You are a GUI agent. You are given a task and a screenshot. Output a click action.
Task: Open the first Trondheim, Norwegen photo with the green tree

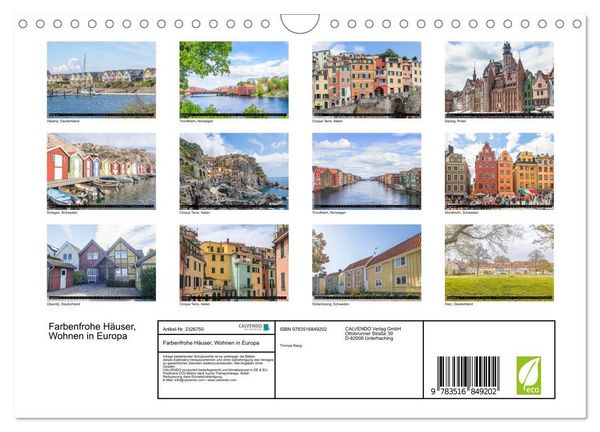234,80
